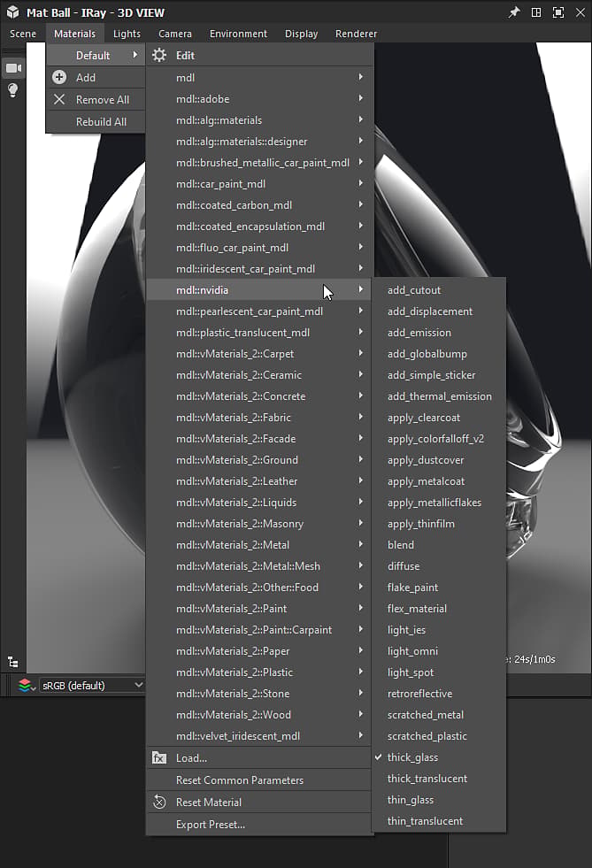Click the gear icon beside Edit

pos(159,56)
